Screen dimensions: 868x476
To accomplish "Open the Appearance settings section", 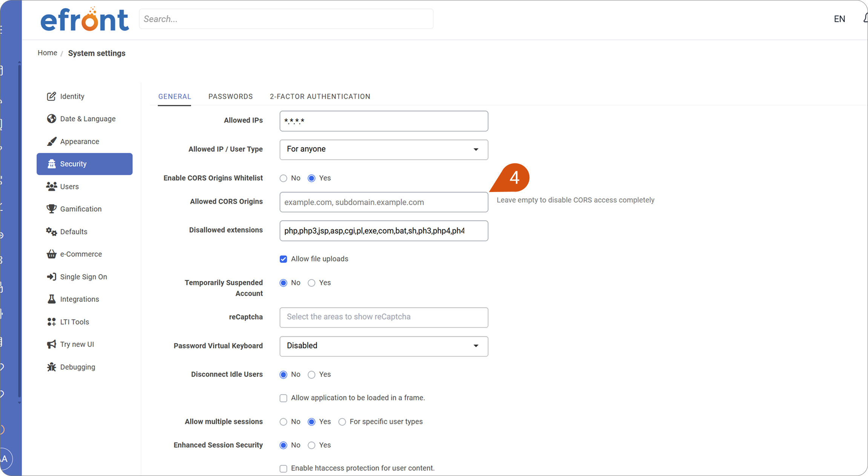I will 84,141.
